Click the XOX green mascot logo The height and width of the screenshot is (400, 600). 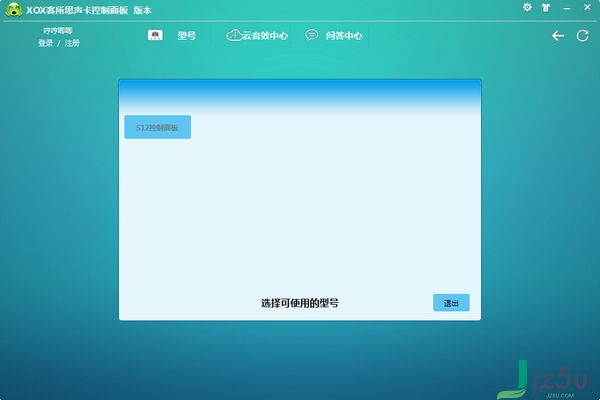point(14,9)
